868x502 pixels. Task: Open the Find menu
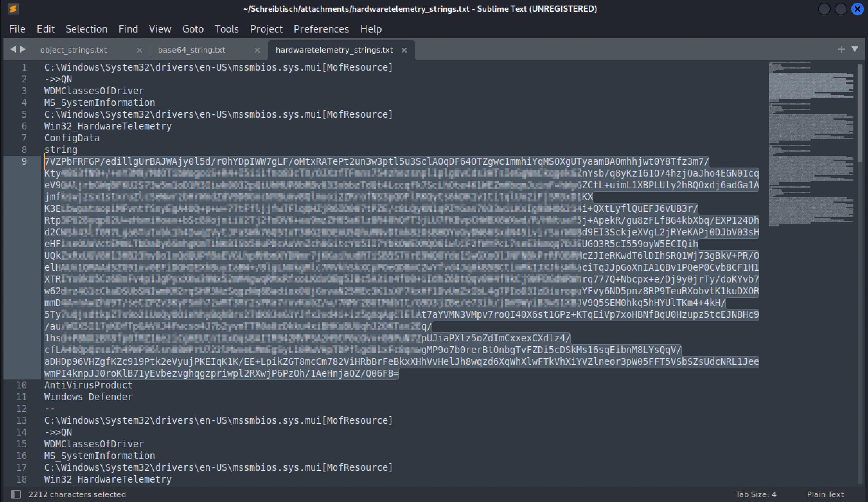[128, 29]
